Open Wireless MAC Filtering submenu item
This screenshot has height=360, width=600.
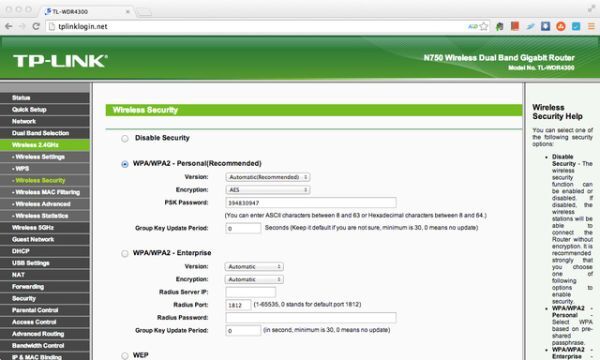[45, 192]
